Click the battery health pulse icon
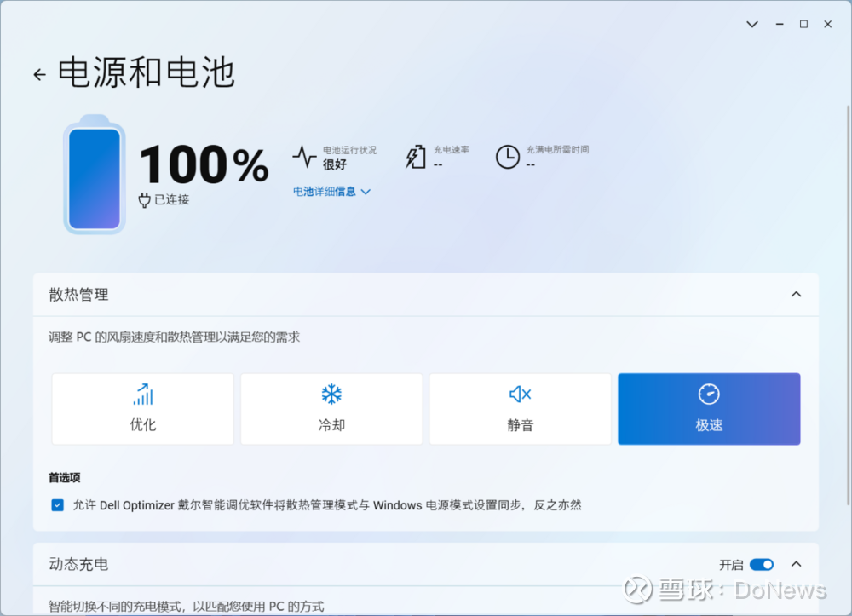 point(304,157)
